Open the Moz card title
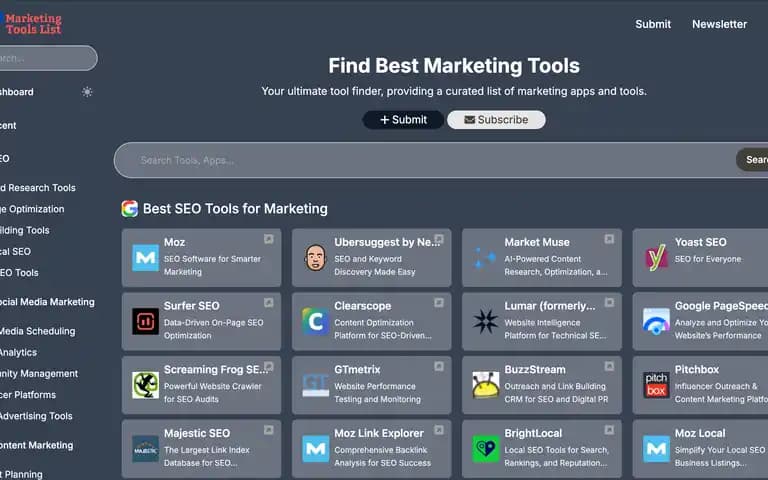The width and height of the screenshot is (768, 480). tap(174, 242)
